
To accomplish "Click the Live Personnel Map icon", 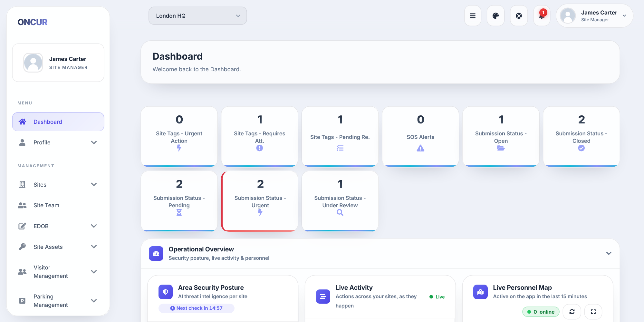I will coord(480,292).
